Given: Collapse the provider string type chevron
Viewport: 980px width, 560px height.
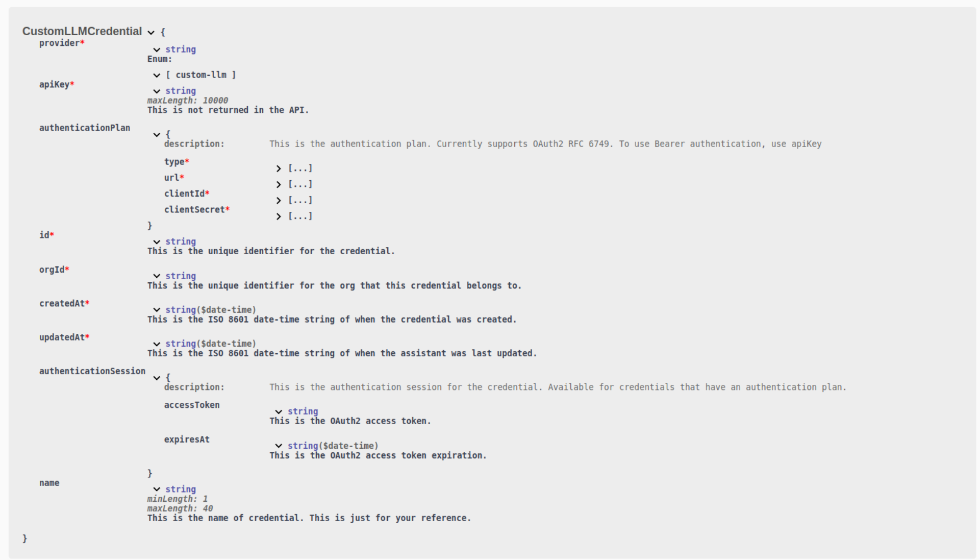Looking at the screenshot, I should click(x=157, y=50).
